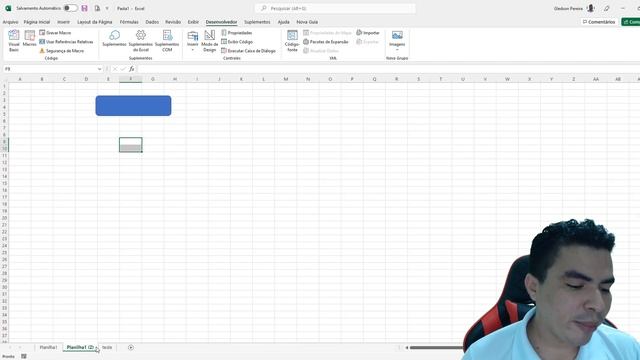
Task: Start recording with Gravar Macro
Action: click(55, 33)
